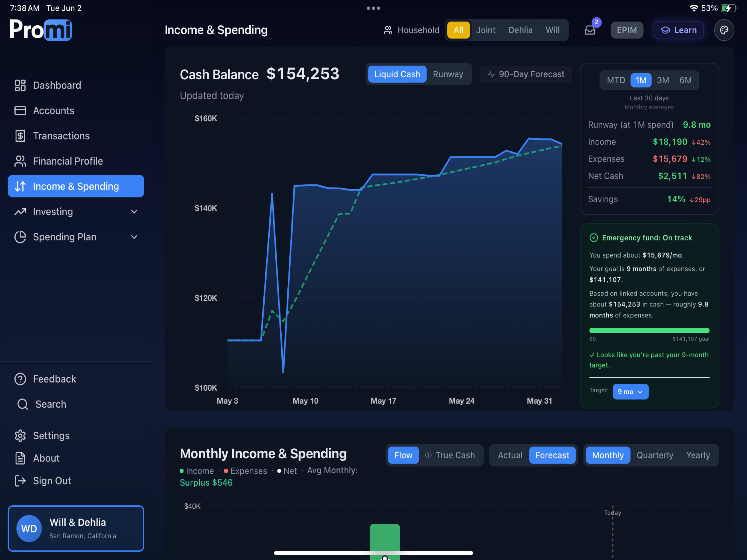This screenshot has height=560, width=747.
Task: Expand the Investing menu chevron
Action: point(134,212)
